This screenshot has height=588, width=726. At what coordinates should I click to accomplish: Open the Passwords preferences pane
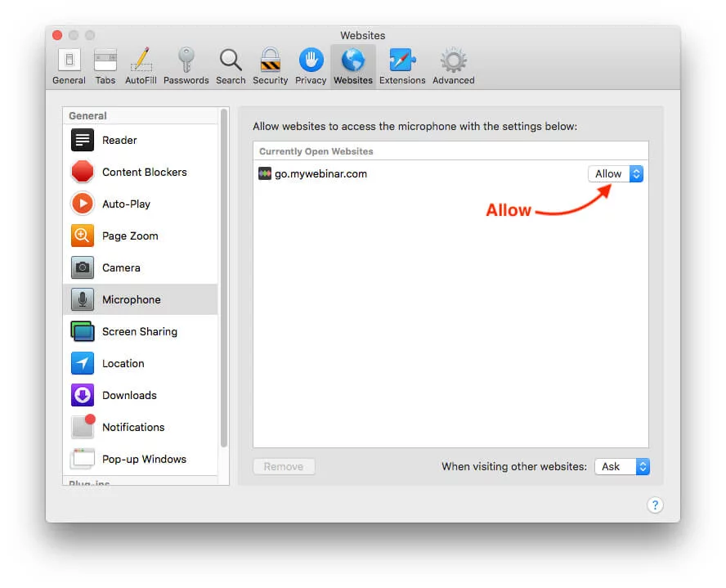(x=186, y=66)
